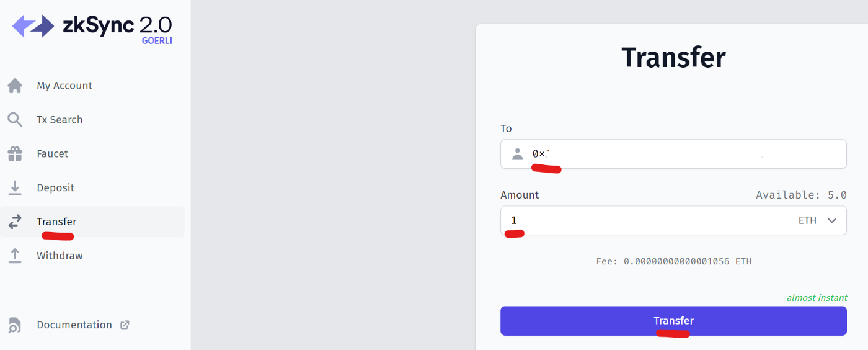Viewport: 868px width, 350px height.
Task: Click the gift icon for Faucet
Action: click(x=15, y=153)
